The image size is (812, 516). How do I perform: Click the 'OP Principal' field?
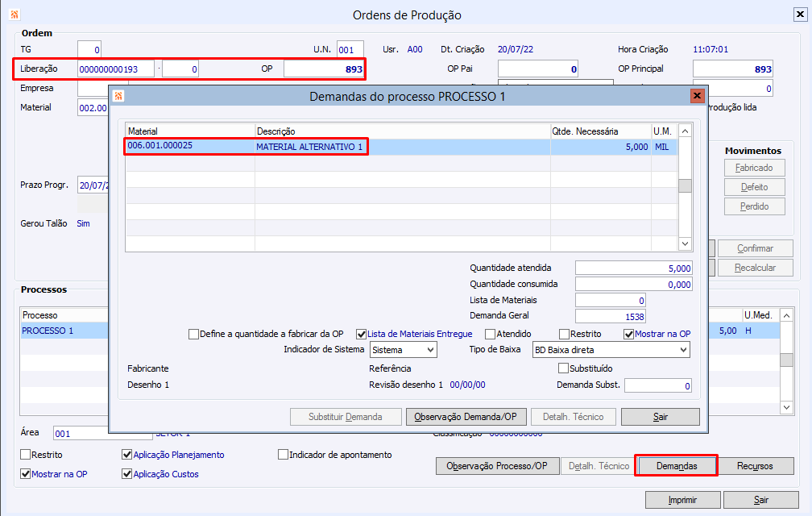[x=733, y=69]
